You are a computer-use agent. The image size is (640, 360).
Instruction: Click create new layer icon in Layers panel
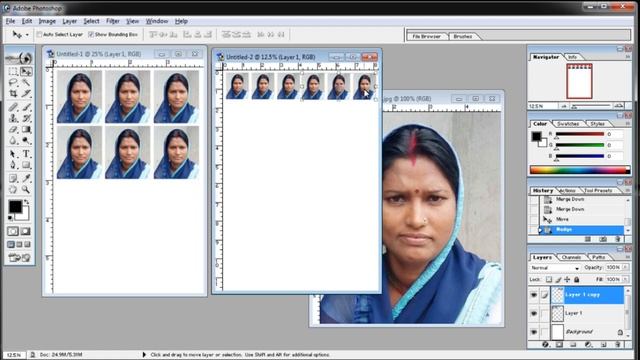604,344
